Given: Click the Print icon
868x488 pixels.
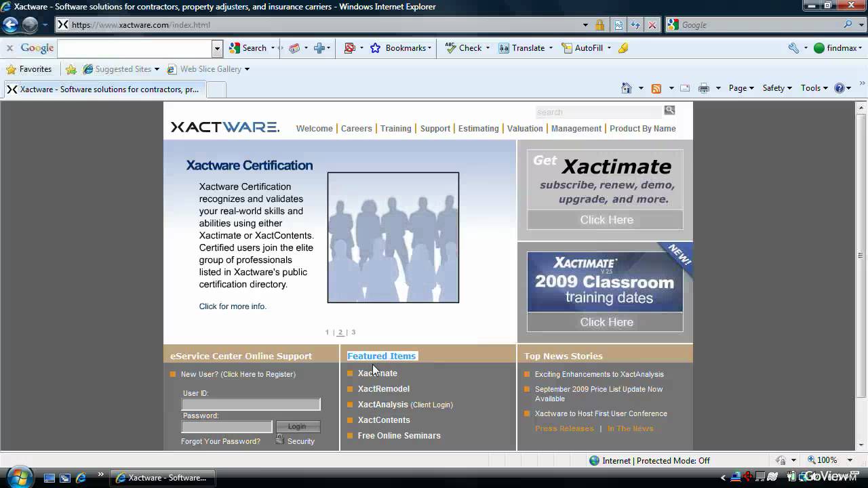Looking at the screenshot, I should tap(704, 88).
